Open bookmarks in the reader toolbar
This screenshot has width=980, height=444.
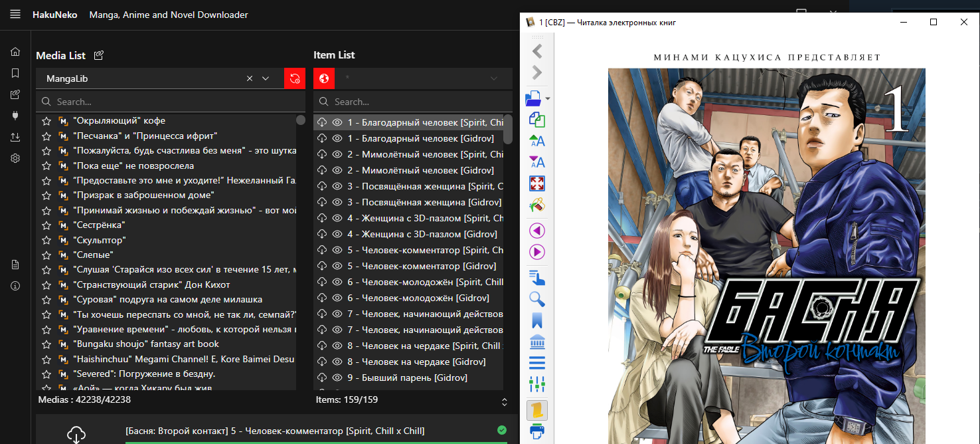point(537,320)
